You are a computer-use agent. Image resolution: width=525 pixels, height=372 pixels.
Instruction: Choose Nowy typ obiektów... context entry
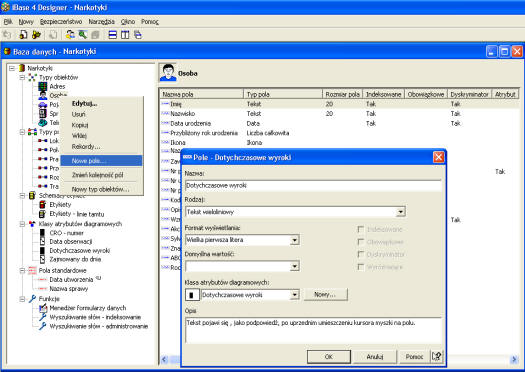point(101,189)
